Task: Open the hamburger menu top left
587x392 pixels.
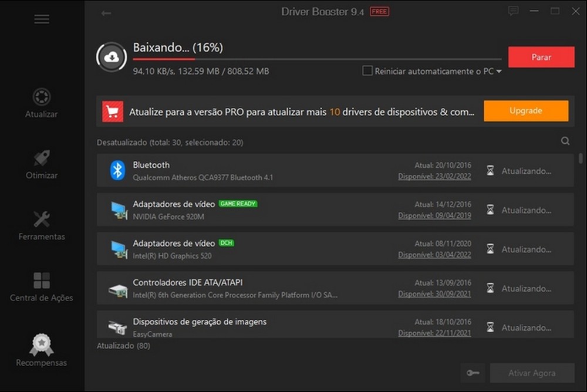Action: click(41, 19)
